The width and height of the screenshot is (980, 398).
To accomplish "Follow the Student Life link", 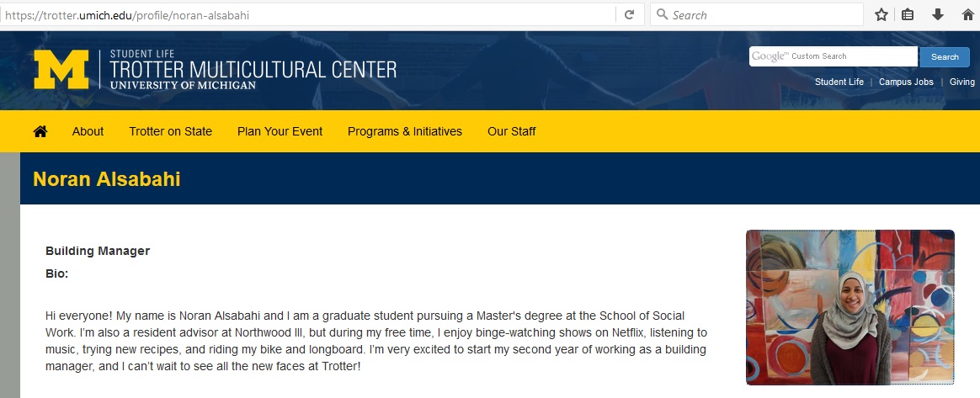I will pyautogui.click(x=839, y=82).
